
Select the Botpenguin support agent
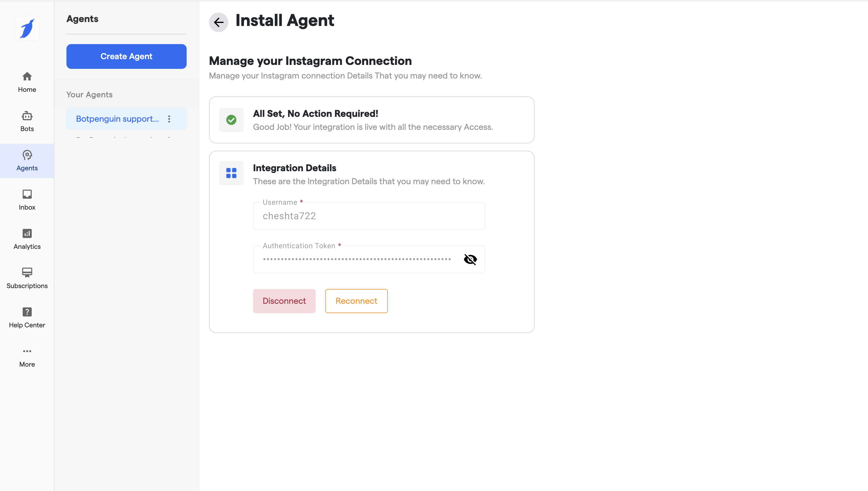tap(117, 119)
